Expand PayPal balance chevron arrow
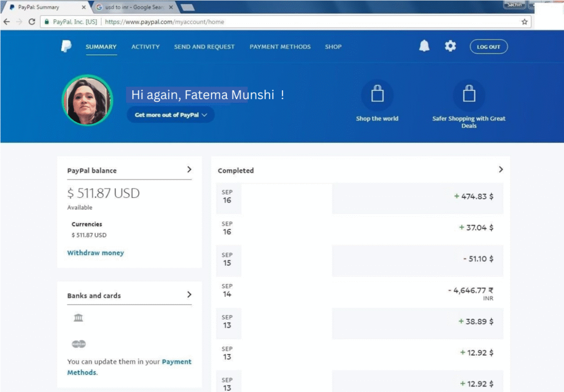The image size is (564, 392). pyautogui.click(x=189, y=170)
